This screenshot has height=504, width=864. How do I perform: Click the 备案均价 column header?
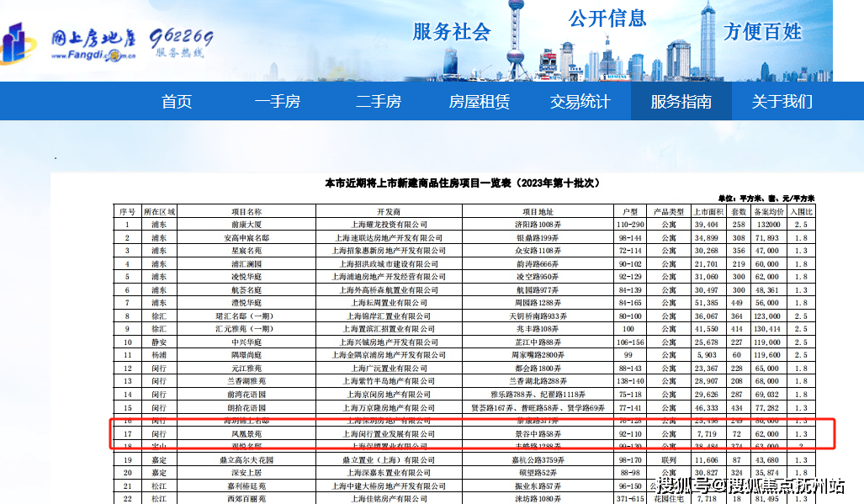pos(769,211)
